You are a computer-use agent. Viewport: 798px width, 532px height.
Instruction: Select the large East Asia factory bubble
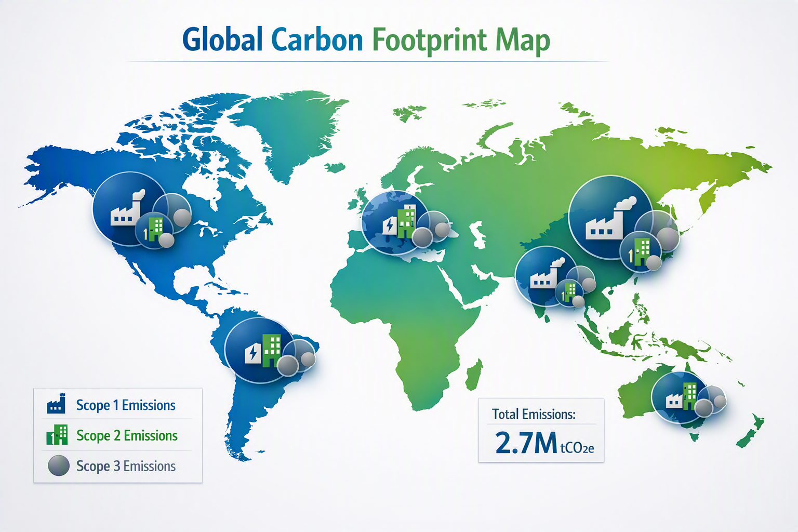[610, 217]
